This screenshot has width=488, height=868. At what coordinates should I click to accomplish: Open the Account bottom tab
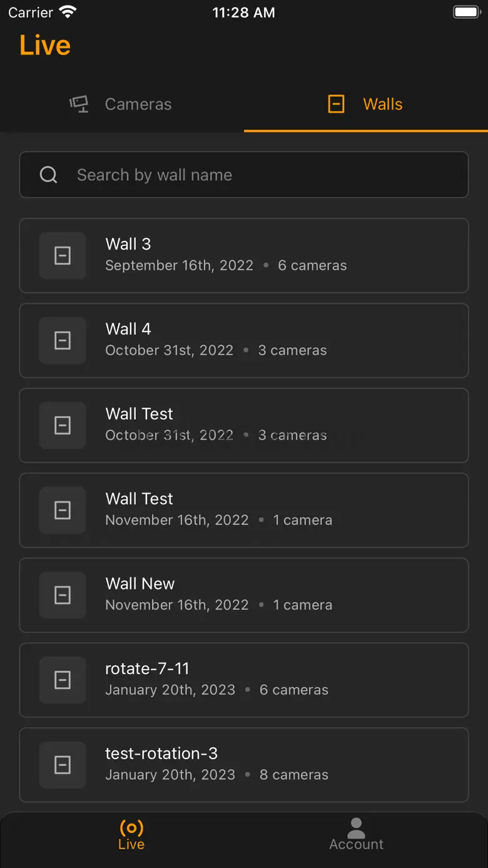tap(357, 835)
